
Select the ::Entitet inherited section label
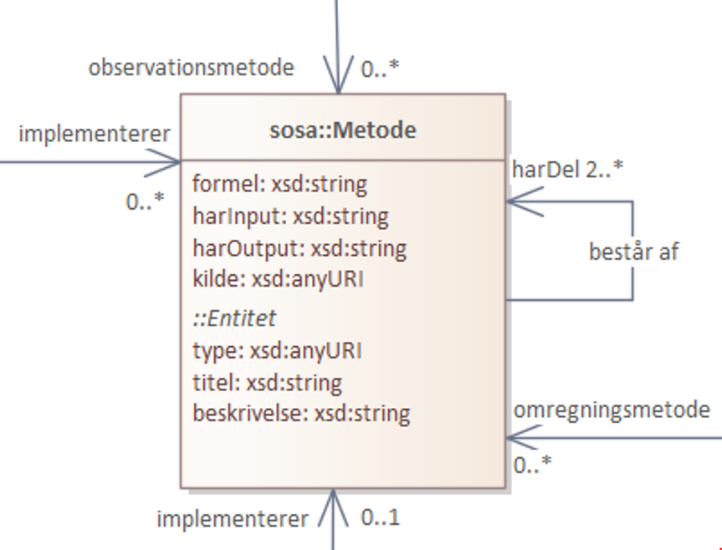[x=234, y=318]
